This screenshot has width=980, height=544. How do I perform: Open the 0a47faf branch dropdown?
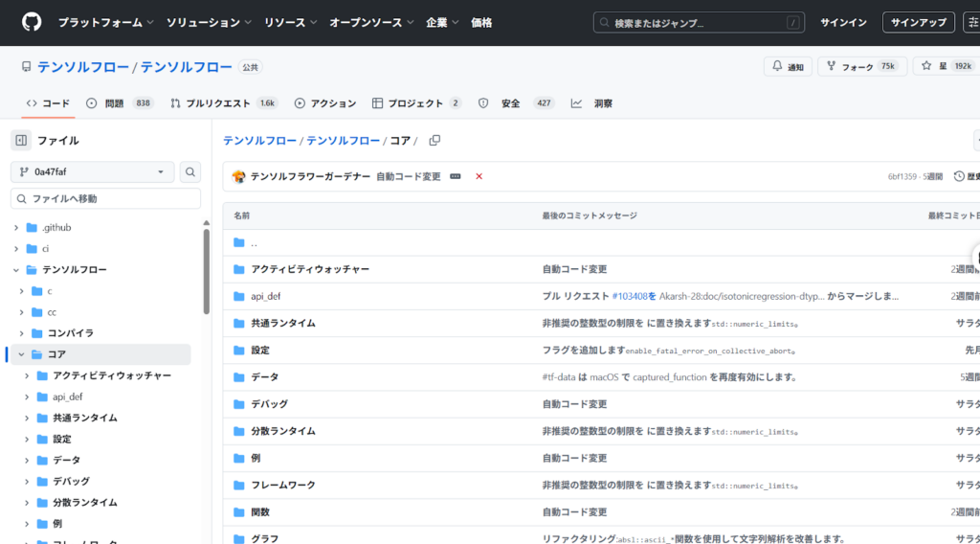click(x=93, y=172)
